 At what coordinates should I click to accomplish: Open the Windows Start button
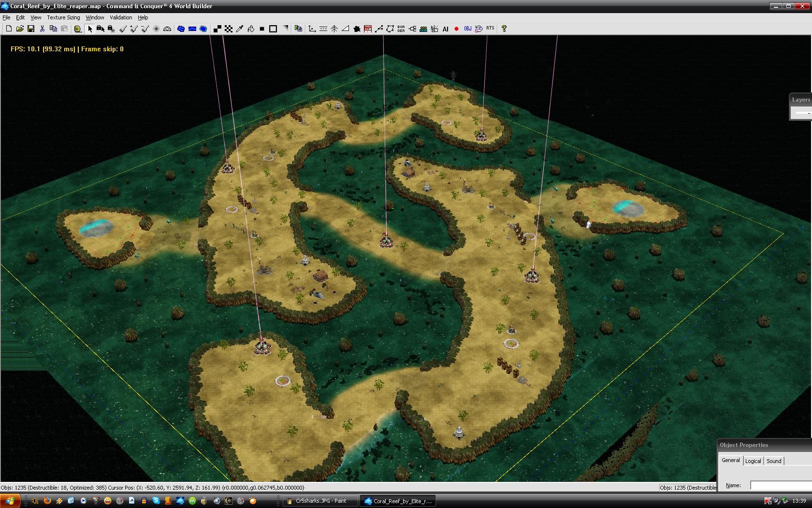[x=10, y=501]
